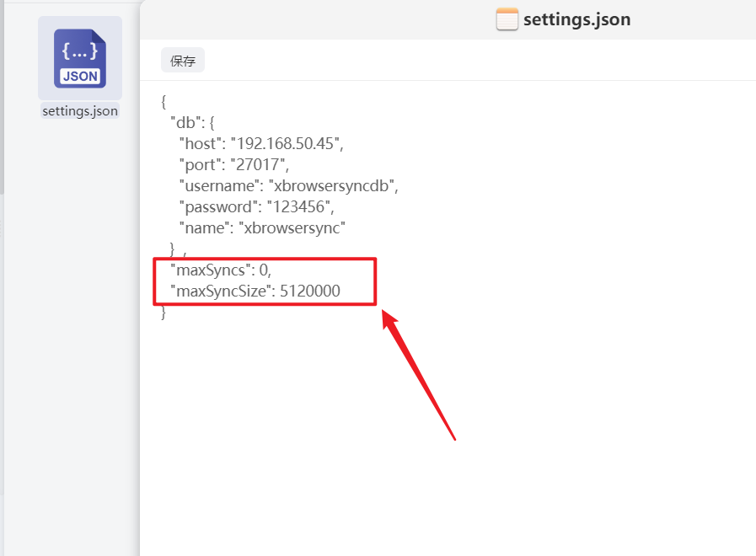
Task: Click the "maxSyncs": 0 line
Action: coord(221,270)
